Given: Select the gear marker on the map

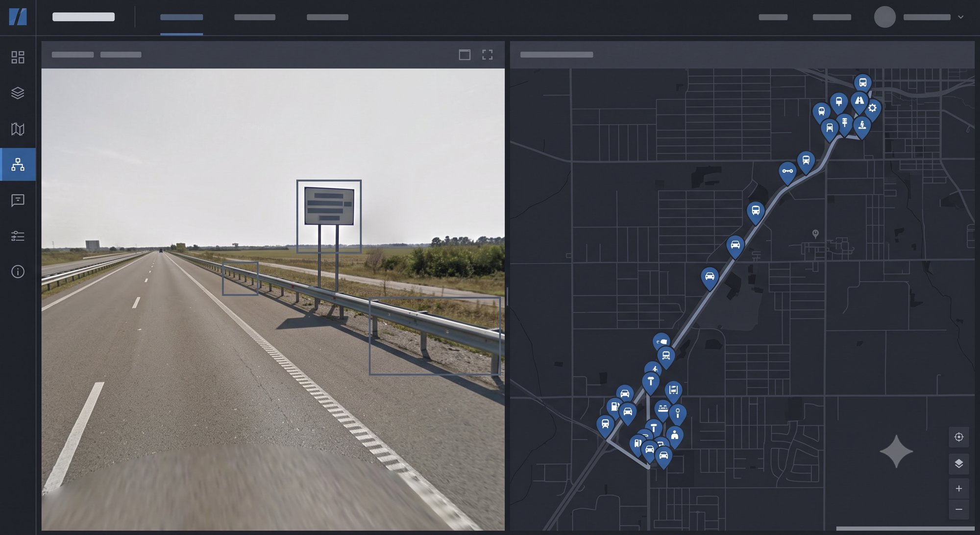Looking at the screenshot, I should (x=873, y=109).
